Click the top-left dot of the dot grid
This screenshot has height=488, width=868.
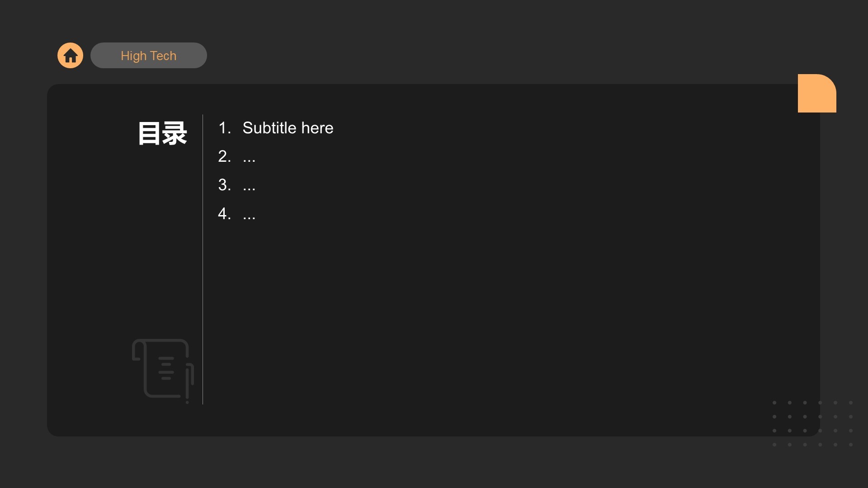tap(774, 403)
